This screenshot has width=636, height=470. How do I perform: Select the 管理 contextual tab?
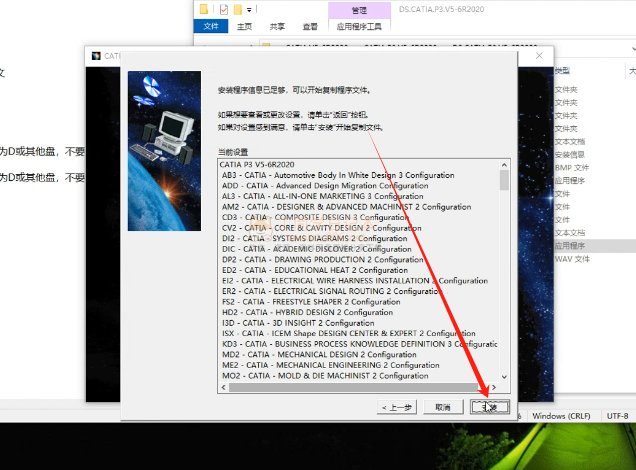pyautogui.click(x=359, y=10)
